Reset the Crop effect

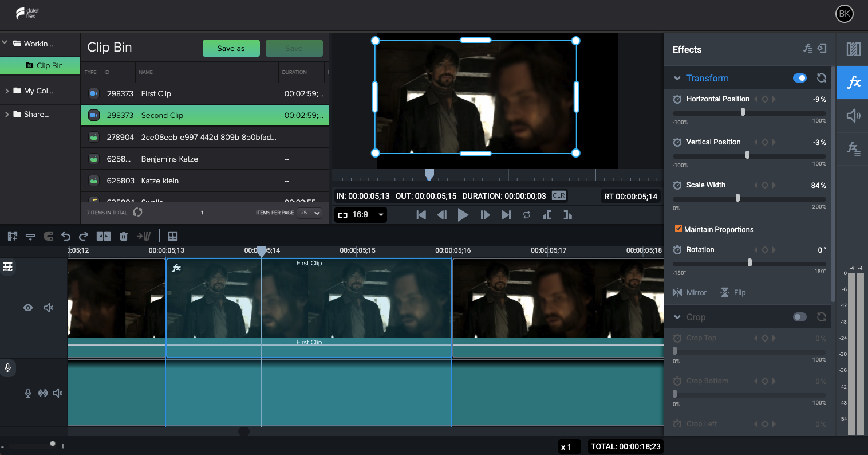coord(821,317)
